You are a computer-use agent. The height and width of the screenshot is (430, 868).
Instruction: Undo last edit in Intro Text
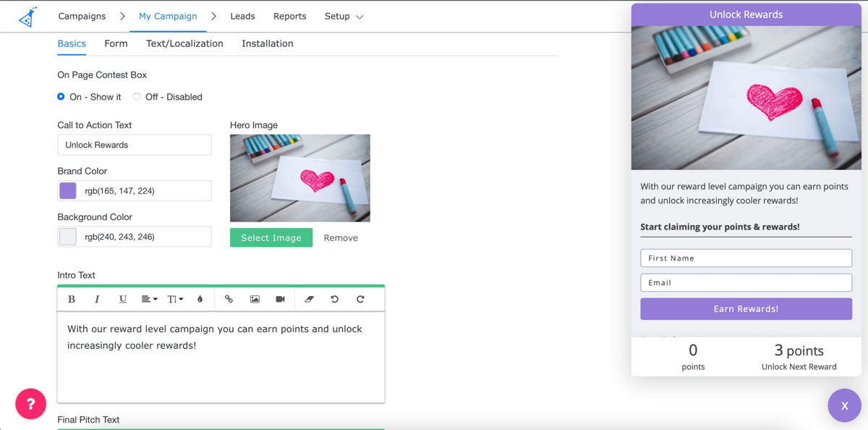point(334,299)
